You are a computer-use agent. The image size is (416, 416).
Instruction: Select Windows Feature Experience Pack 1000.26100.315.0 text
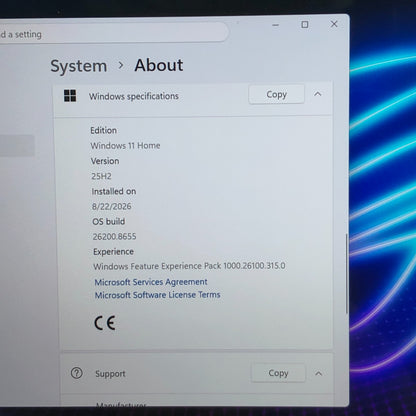(189, 266)
